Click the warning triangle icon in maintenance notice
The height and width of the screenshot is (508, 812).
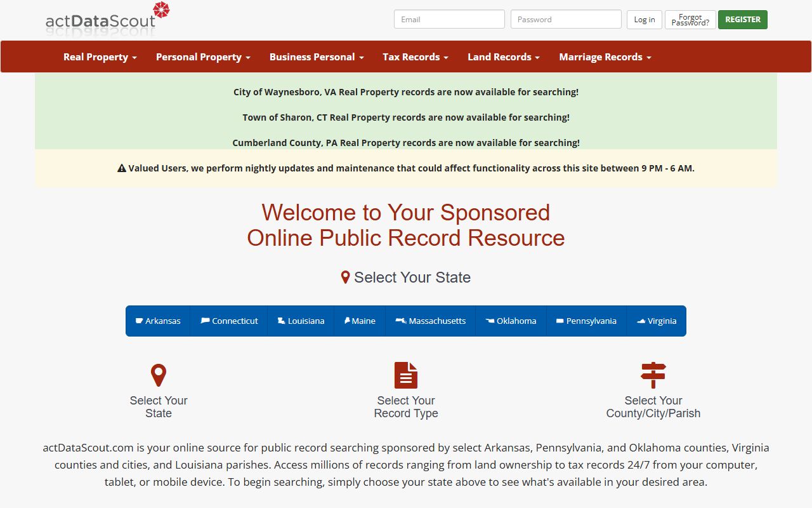point(122,168)
